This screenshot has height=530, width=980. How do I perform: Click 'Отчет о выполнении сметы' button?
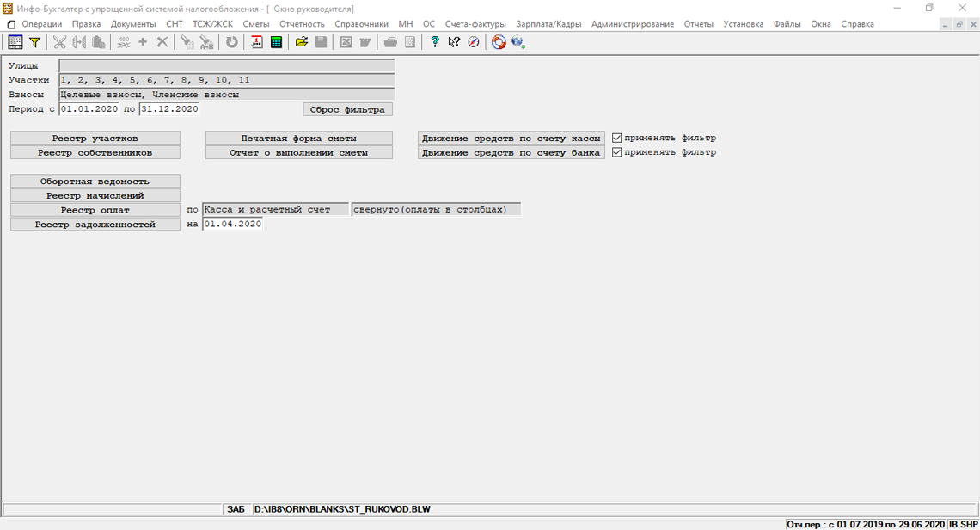pyautogui.click(x=299, y=152)
